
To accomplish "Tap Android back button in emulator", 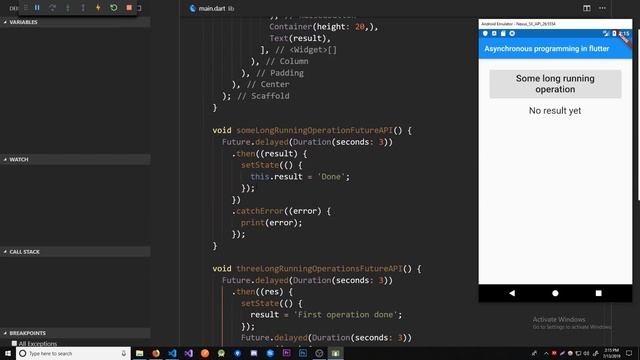I will 512,293.
